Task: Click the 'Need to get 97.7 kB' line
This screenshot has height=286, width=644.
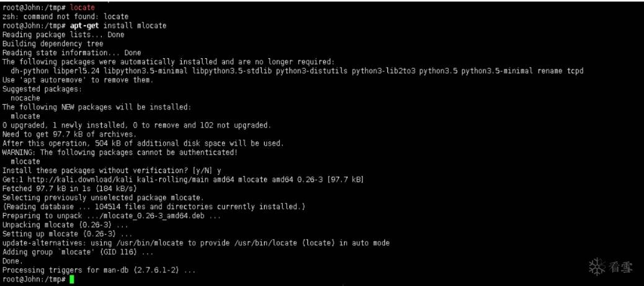Action: coord(69,134)
